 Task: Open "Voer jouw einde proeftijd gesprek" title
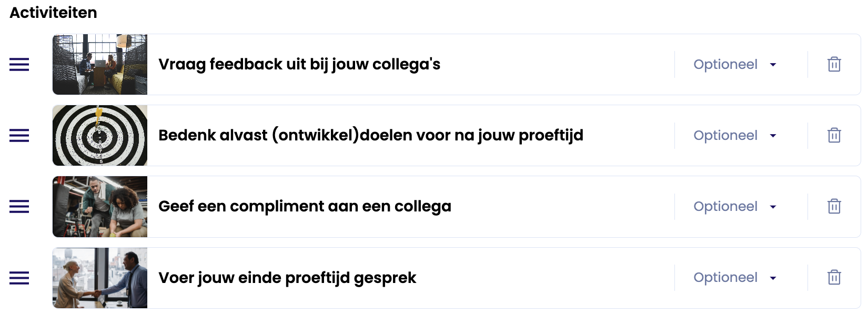click(x=287, y=277)
